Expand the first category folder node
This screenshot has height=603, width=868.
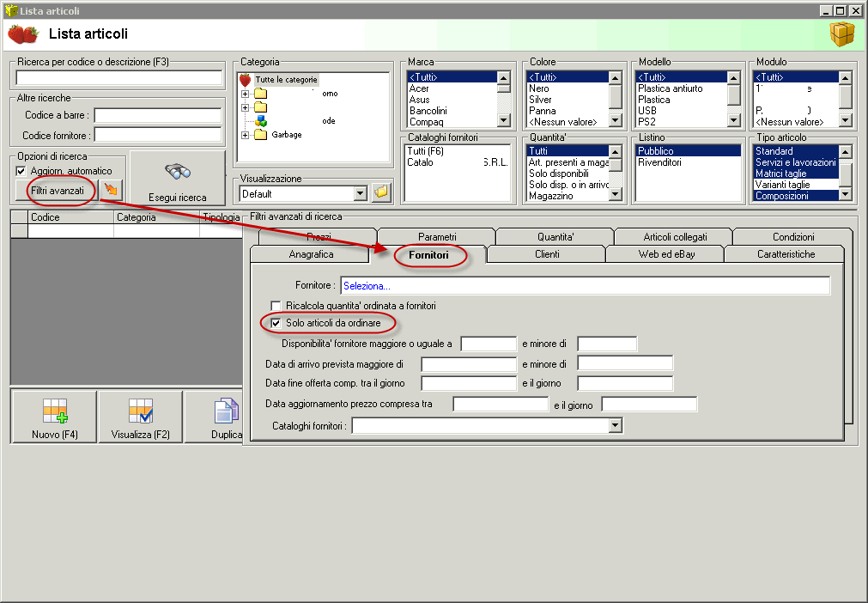click(246, 94)
